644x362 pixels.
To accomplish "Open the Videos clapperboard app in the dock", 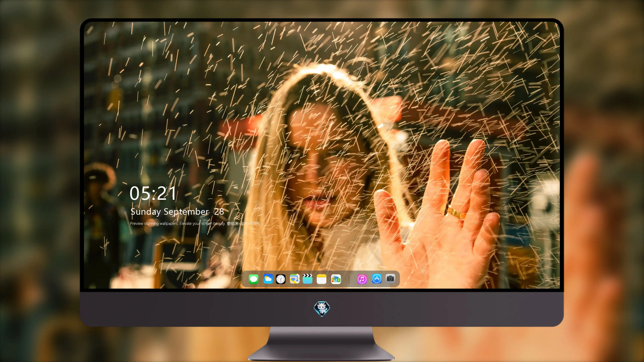I will pos(308,279).
